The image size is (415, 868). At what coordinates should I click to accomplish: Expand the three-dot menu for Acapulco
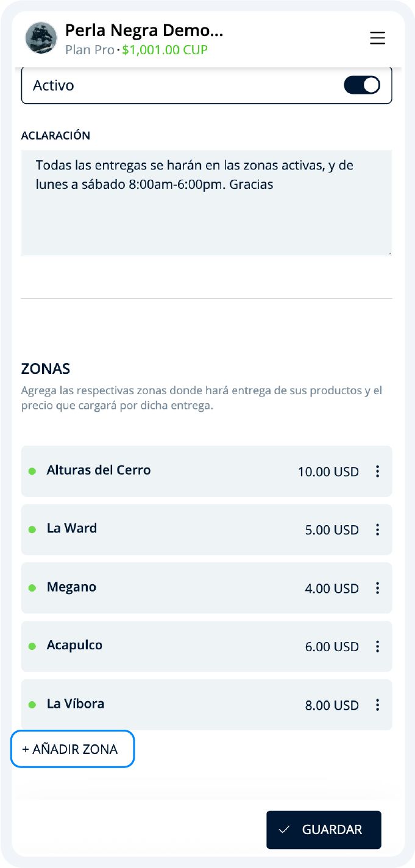coord(377,646)
